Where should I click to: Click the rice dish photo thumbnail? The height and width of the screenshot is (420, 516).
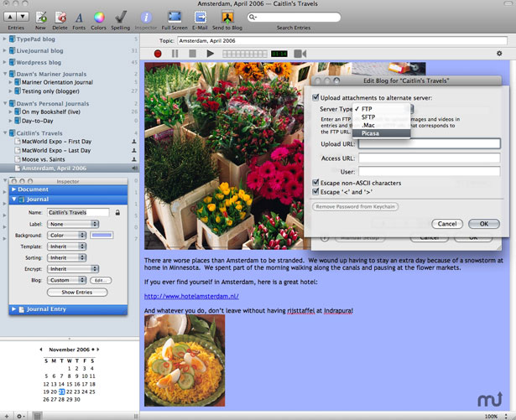[185, 360]
